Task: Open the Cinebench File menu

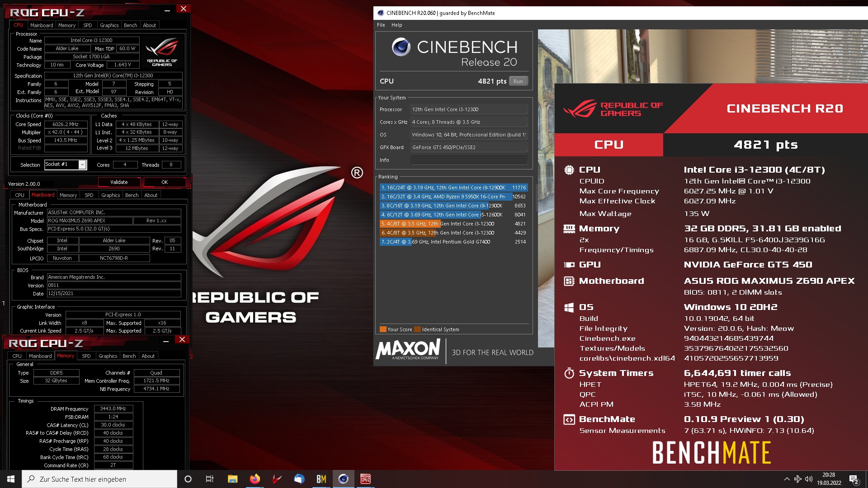Action: coord(381,25)
